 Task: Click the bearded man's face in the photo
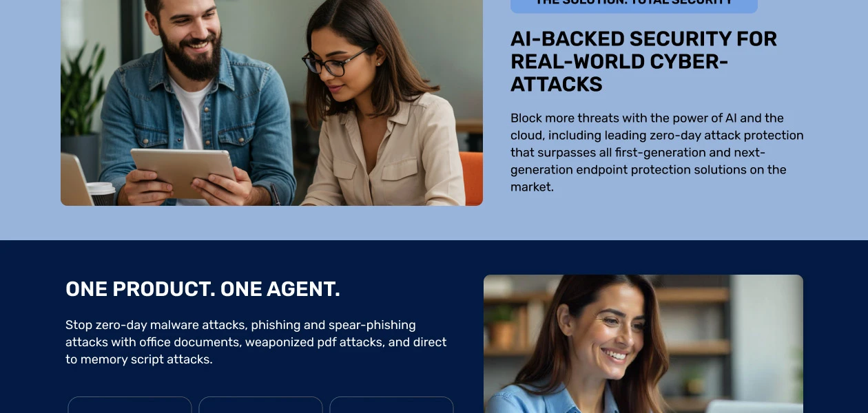(192, 38)
